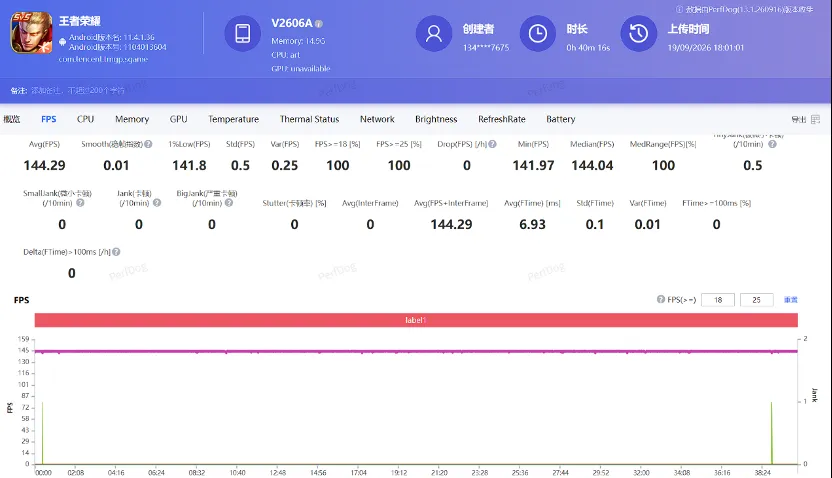Open help icon left of FPS(>=) threshold
Image resolution: width=832 pixels, height=478 pixels.
coord(661,299)
